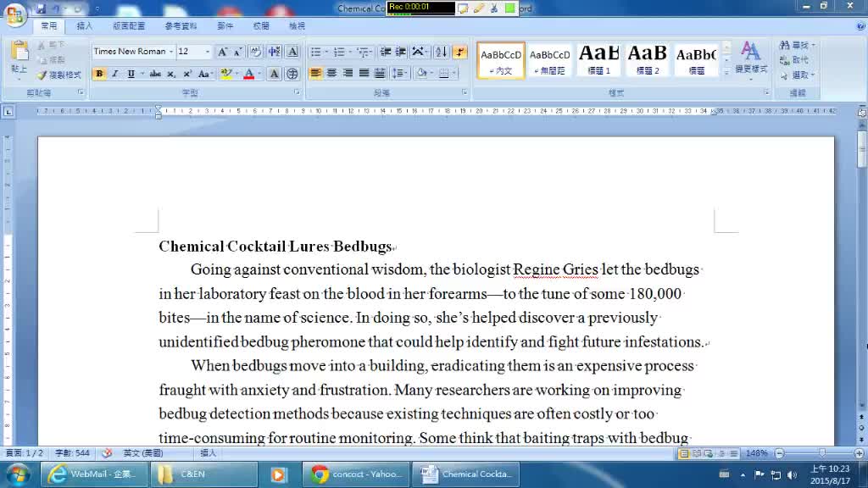This screenshot has height=488, width=868.
Task: Apply yellow text highlight color
Action: (225, 74)
